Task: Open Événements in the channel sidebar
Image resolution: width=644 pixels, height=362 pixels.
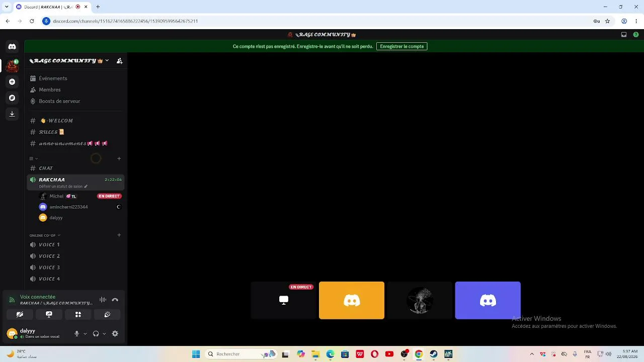Action: (75, 78)
